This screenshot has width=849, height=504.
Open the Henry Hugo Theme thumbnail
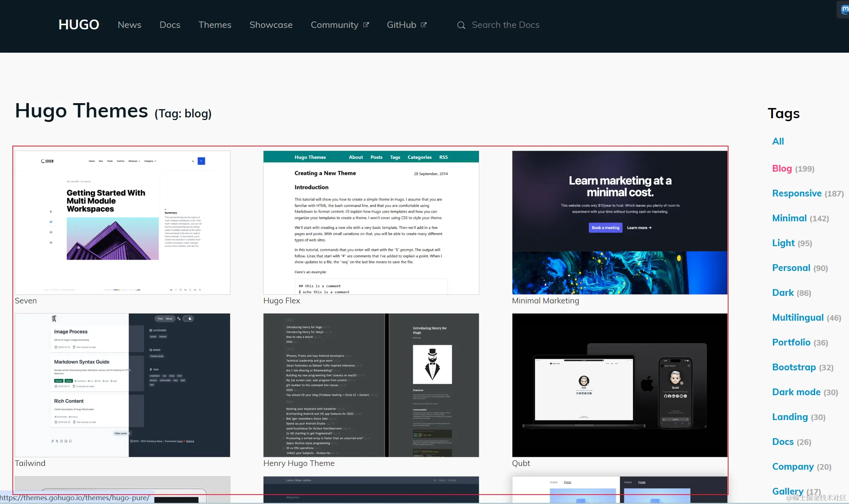pyautogui.click(x=371, y=385)
